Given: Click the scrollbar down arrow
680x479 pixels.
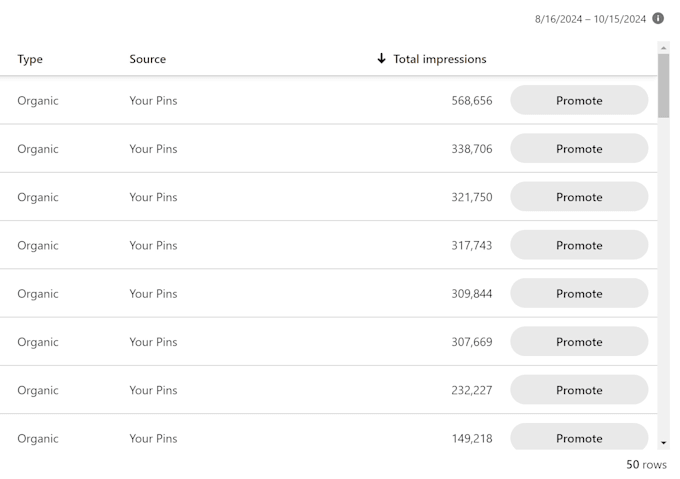Looking at the screenshot, I should pyautogui.click(x=663, y=443).
